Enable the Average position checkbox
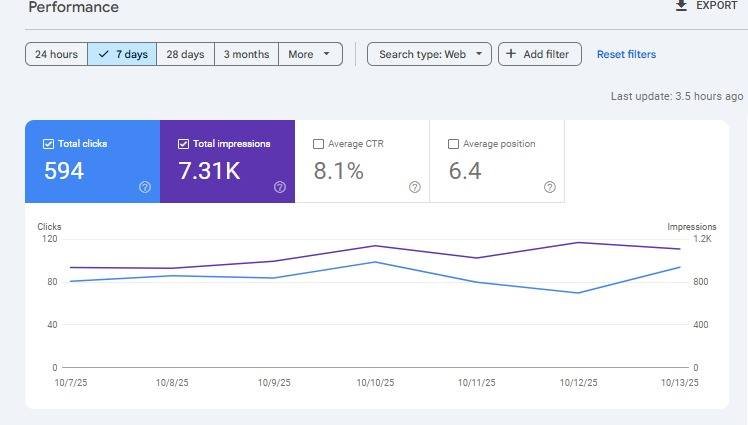This screenshot has height=425, width=748. (453, 144)
